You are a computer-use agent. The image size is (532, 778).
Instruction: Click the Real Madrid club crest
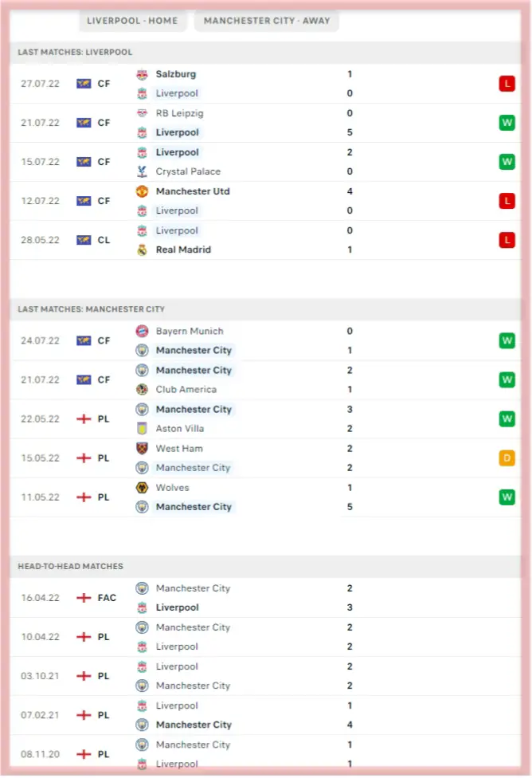pyautogui.click(x=142, y=250)
